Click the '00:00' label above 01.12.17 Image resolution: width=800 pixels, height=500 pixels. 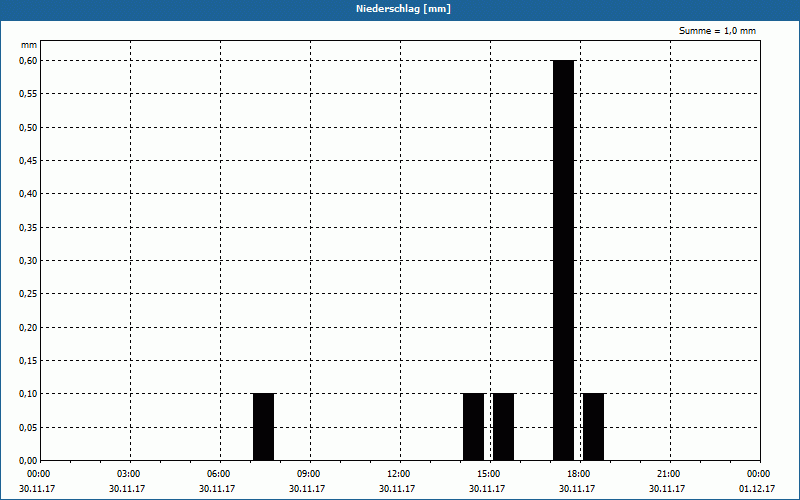[x=758, y=474]
